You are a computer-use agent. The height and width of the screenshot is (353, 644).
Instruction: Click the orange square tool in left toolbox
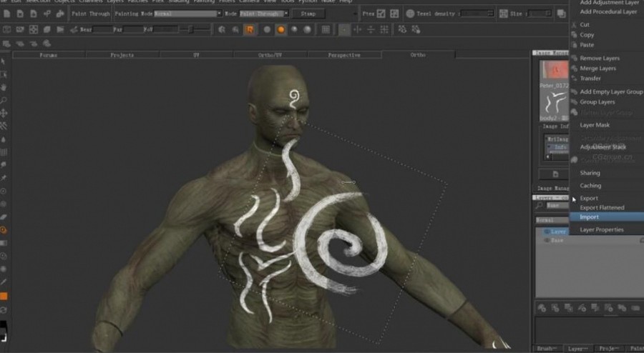4,296
